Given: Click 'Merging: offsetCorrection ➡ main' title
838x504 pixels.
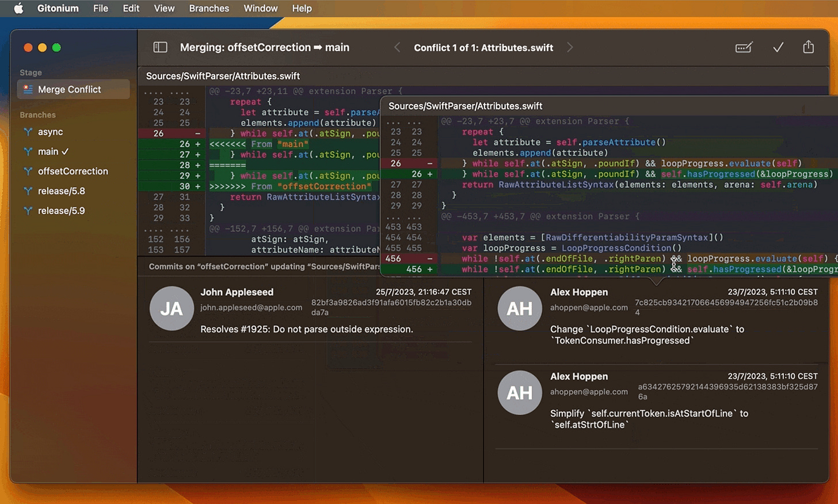Looking at the screenshot, I should [265, 48].
